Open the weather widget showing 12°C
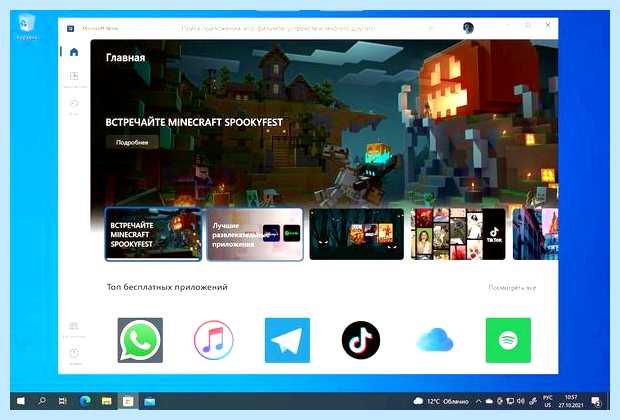Image resolution: width=620 pixels, height=420 pixels. (x=441, y=401)
